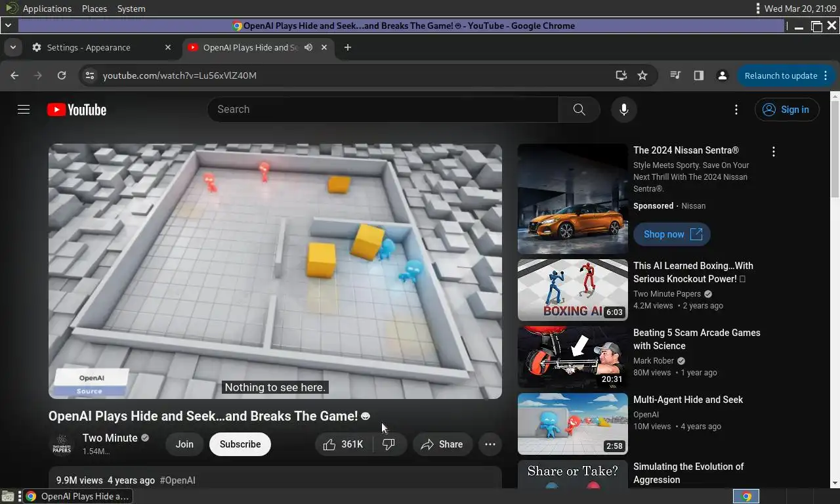Click Shop now on Nissan ad
This screenshot has height=504, width=840.
coord(671,234)
